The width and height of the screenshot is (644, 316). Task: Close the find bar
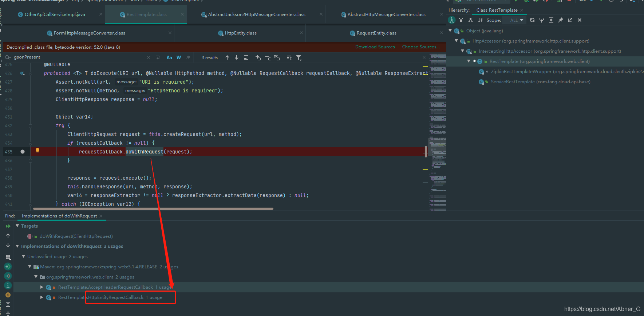click(x=424, y=57)
